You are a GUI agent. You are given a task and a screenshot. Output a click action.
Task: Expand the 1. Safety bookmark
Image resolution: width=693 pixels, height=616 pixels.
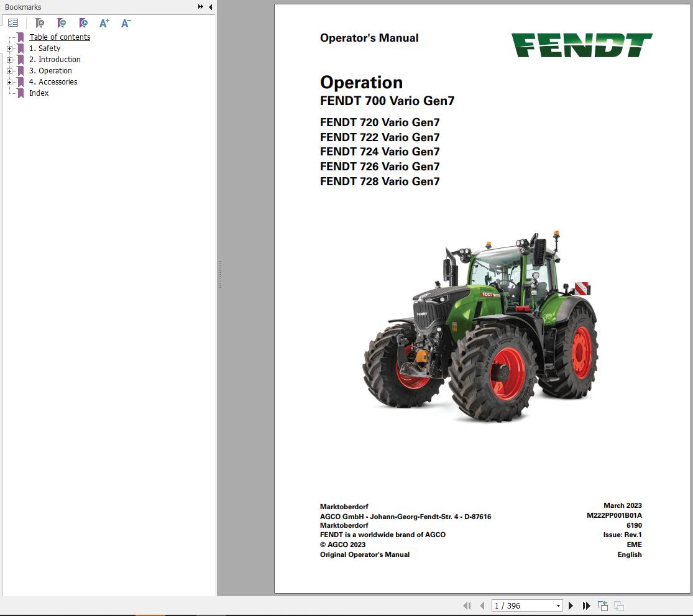(10, 48)
